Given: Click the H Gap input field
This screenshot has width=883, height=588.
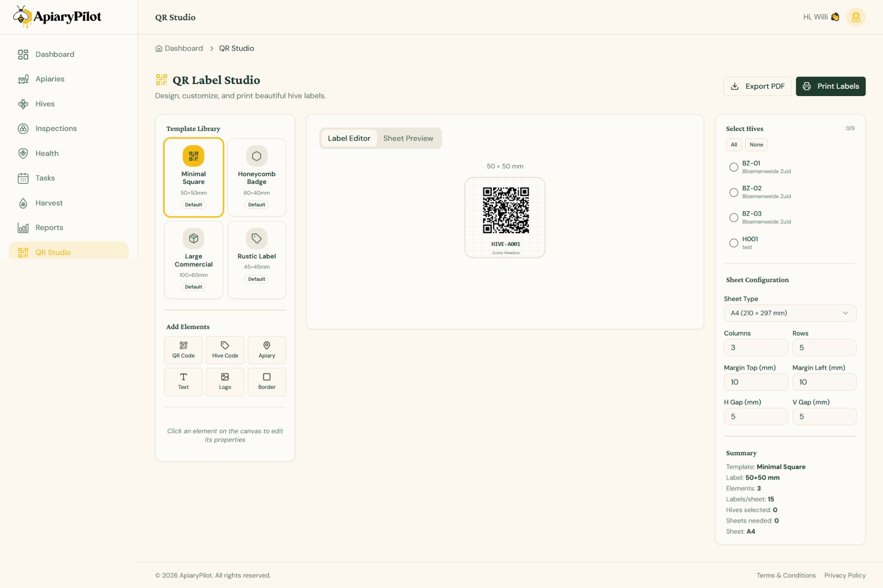Looking at the screenshot, I should tap(756, 417).
